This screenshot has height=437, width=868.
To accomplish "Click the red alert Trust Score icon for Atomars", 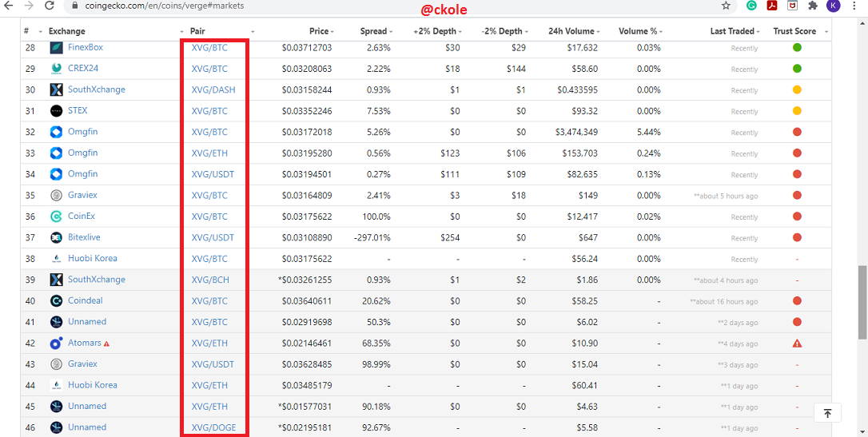I will pos(797,344).
